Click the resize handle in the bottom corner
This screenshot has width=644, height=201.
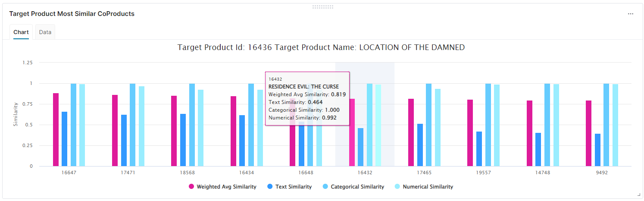click(638, 195)
